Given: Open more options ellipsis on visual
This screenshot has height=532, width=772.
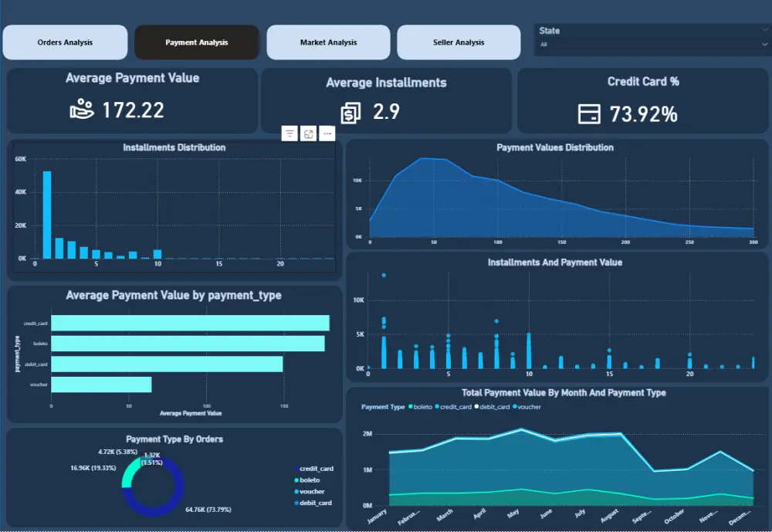Looking at the screenshot, I should click(x=327, y=134).
